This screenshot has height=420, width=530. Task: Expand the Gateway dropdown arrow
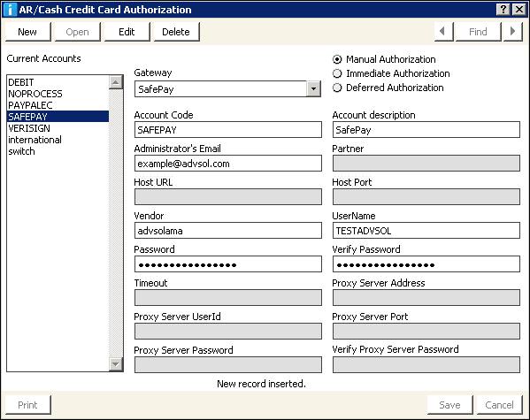pyautogui.click(x=313, y=89)
